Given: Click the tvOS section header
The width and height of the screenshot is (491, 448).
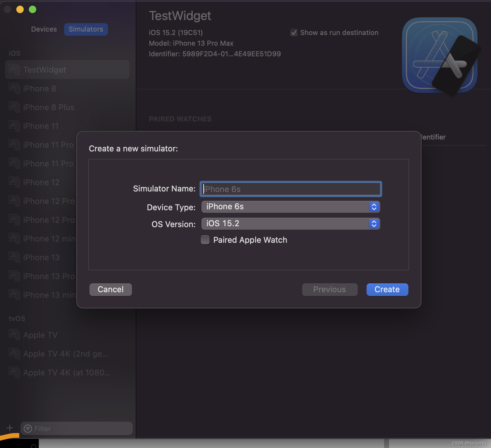Looking at the screenshot, I should 17,318.
